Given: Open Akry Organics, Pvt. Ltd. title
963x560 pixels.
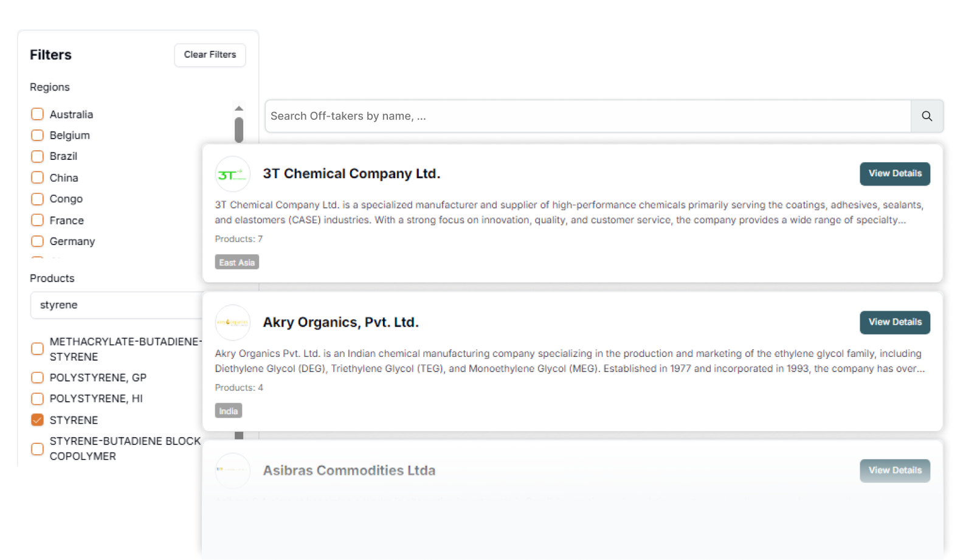Looking at the screenshot, I should tap(340, 322).
